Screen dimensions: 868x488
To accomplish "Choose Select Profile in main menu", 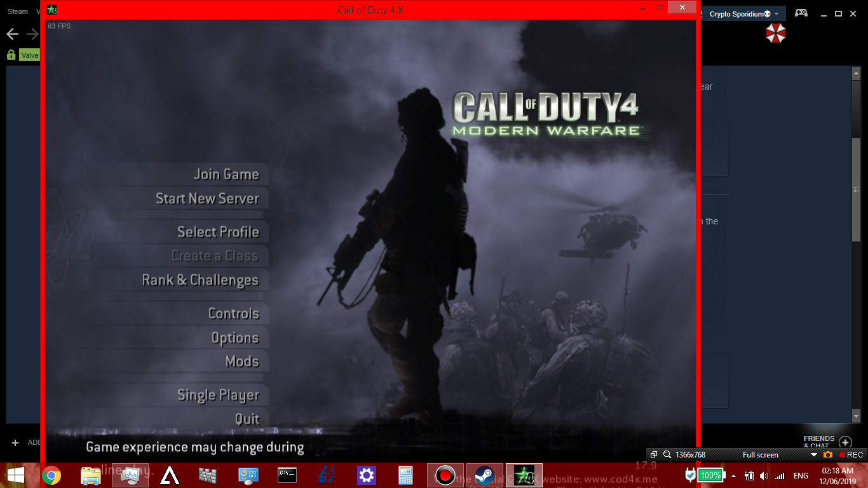I will (x=218, y=232).
